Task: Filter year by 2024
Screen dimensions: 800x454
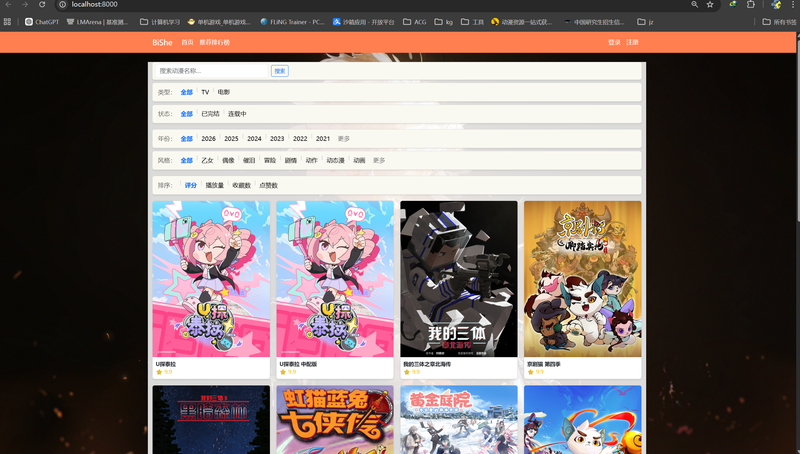Action: 254,139
